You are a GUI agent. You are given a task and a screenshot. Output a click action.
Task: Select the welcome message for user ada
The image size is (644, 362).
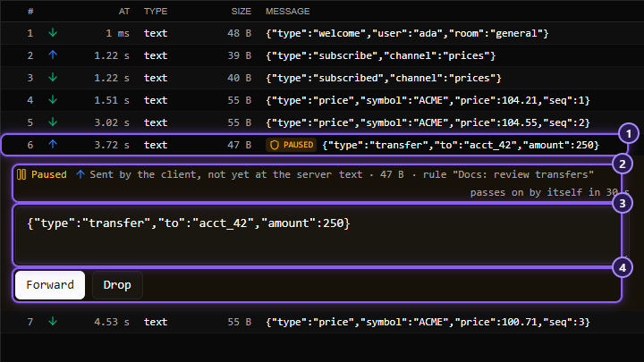click(x=407, y=33)
